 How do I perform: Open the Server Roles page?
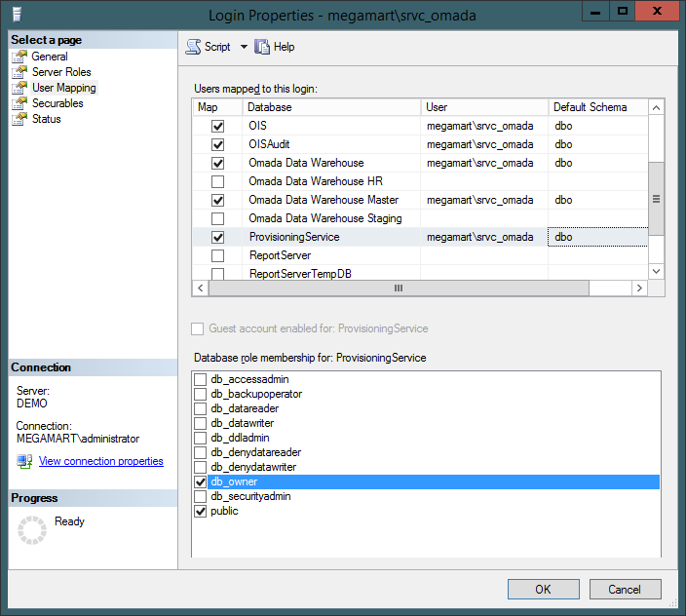61,72
